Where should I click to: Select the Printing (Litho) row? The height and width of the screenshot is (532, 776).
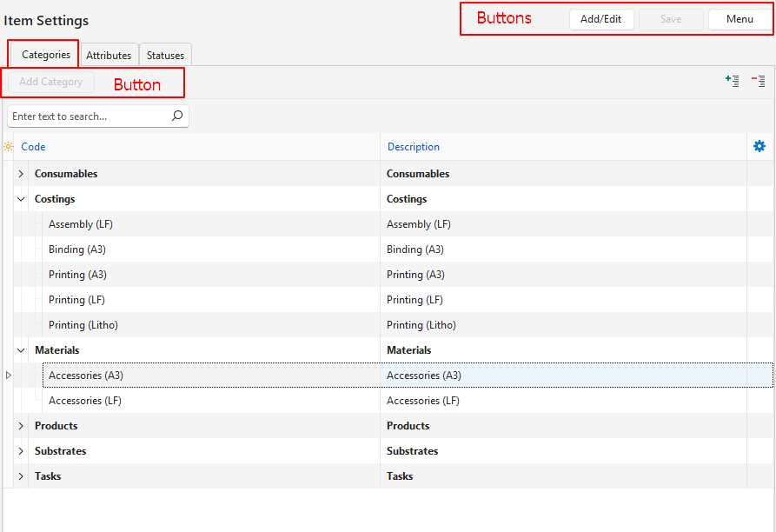[x=83, y=325]
